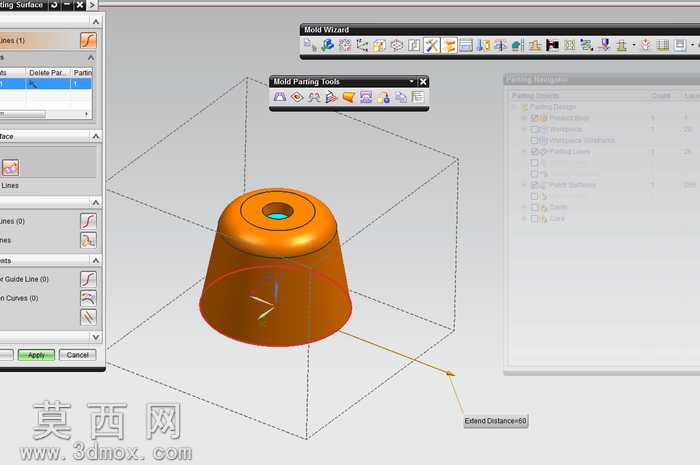The width and height of the screenshot is (700, 465).
Task: Open the Standard Parts icon in Mold Wizard
Action: 483,45
